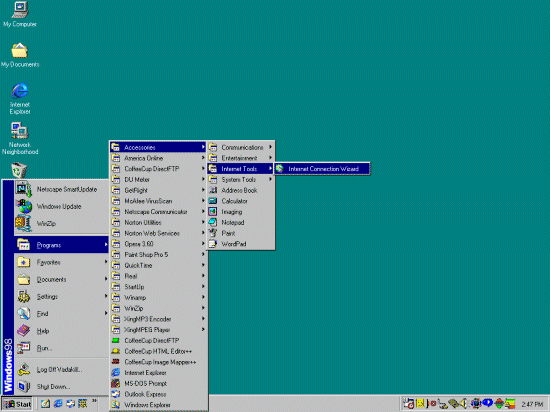Launch Outlook Express from Programs
The image size is (550, 412).
158,394
